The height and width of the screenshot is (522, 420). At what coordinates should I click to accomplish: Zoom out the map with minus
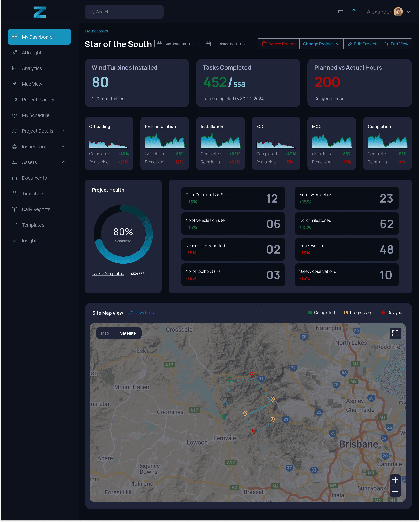[x=395, y=492]
